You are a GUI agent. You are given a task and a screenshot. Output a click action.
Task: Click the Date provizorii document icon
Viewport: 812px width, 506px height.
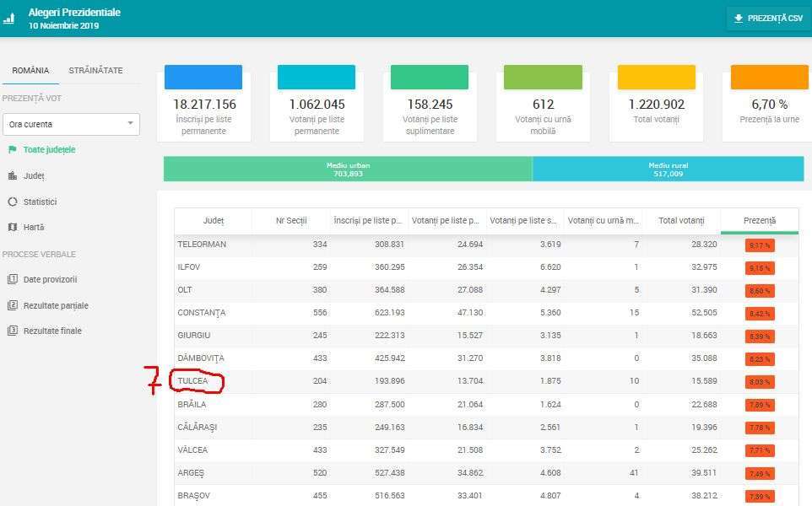[13, 279]
